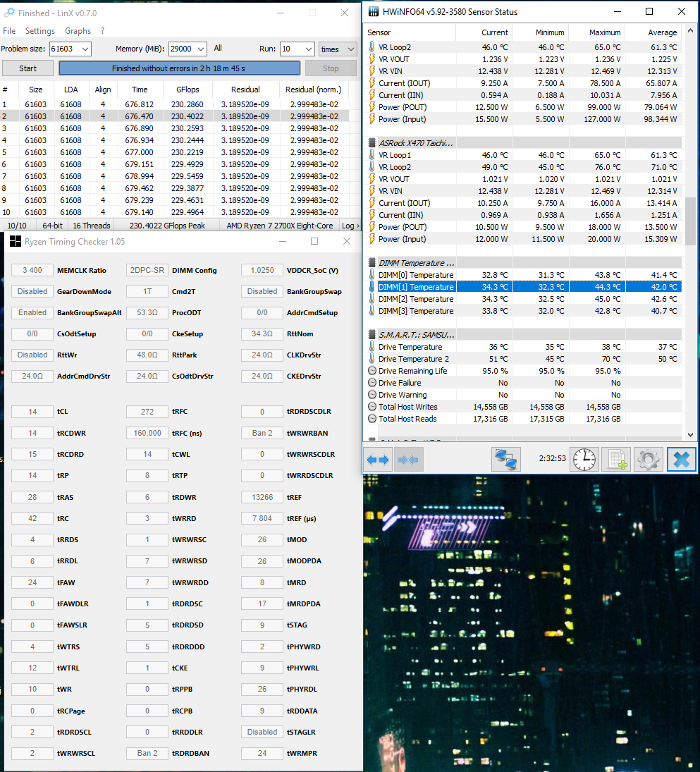Click LinX Residual (norm.) column header
The height and width of the screenshot is (772, 700).
tap(314, 90)
